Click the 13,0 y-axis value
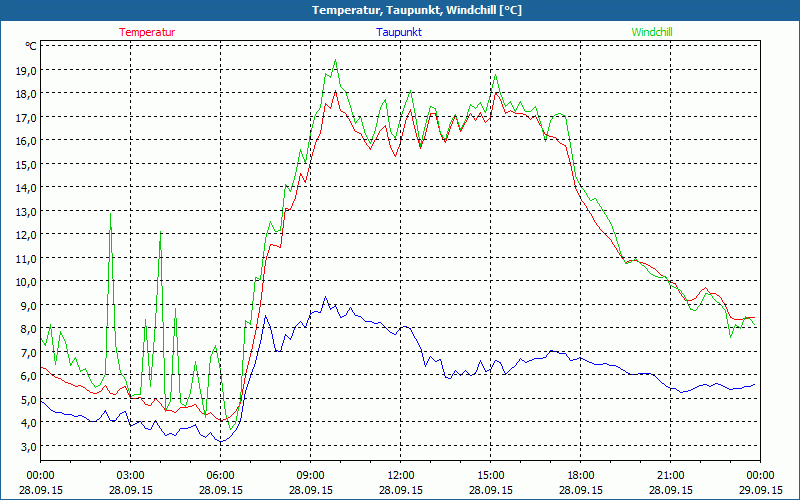800x500 pixels. (x=26, y=211)
